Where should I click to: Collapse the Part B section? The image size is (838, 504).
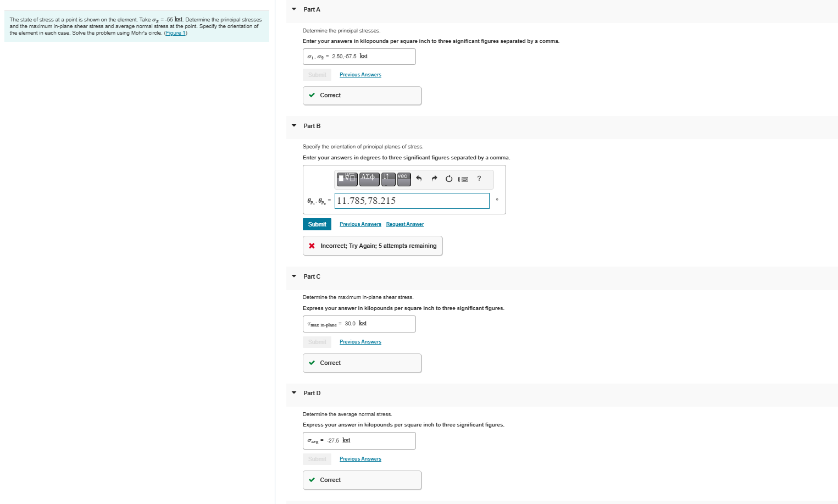coord(294,126)
